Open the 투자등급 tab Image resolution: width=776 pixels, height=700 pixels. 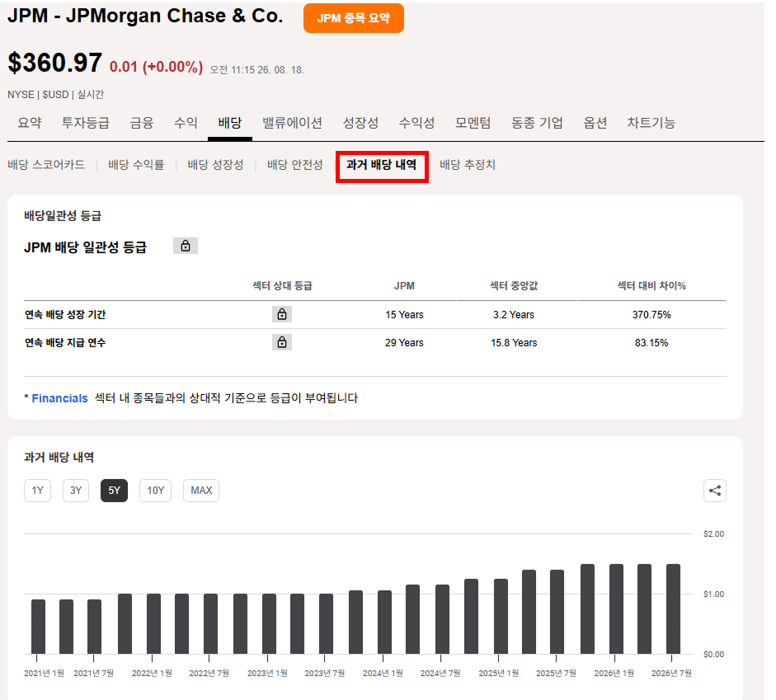tap(85, 123)
